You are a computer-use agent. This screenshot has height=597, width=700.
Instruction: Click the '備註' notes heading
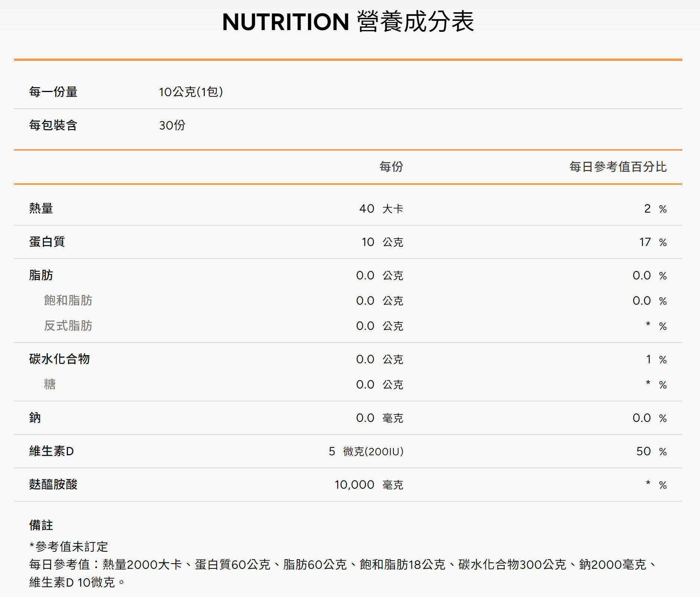click(x=41, y=525)
